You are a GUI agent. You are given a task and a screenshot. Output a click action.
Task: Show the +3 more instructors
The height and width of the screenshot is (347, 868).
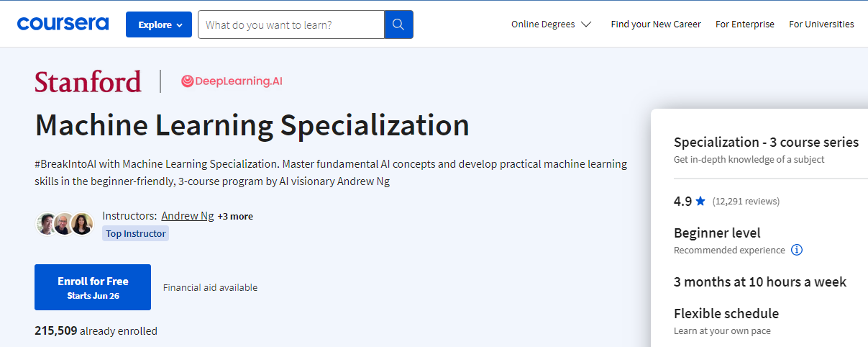click(235, 216)
